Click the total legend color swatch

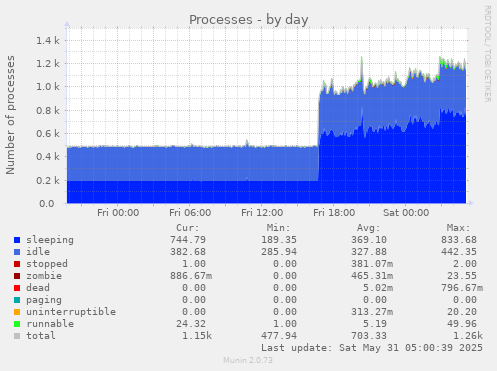(17, 336)
